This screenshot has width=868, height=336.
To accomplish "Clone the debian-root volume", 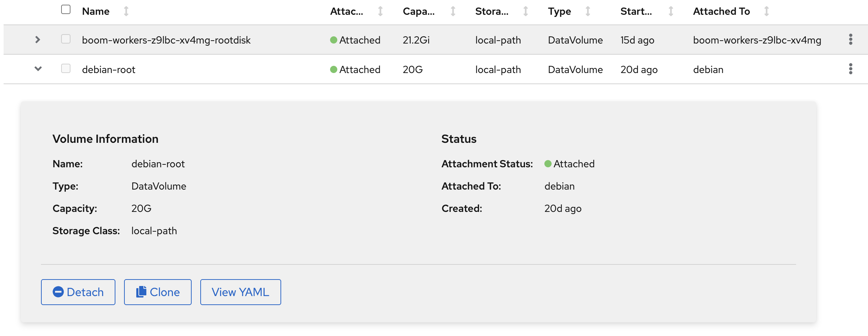I will (157, 292).
